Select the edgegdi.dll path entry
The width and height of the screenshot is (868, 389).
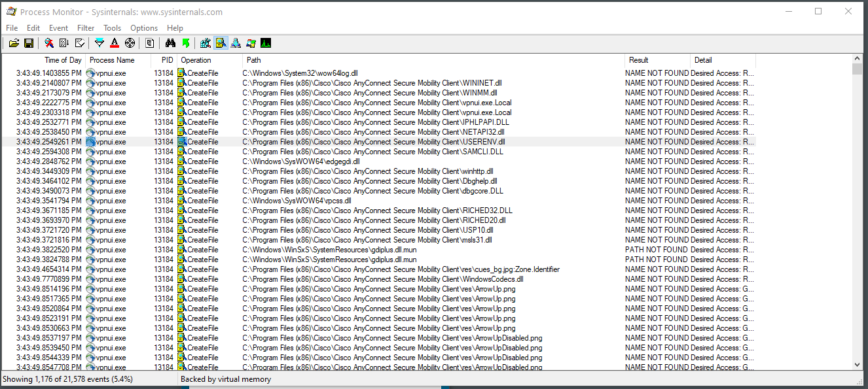[x=301, y=161]
